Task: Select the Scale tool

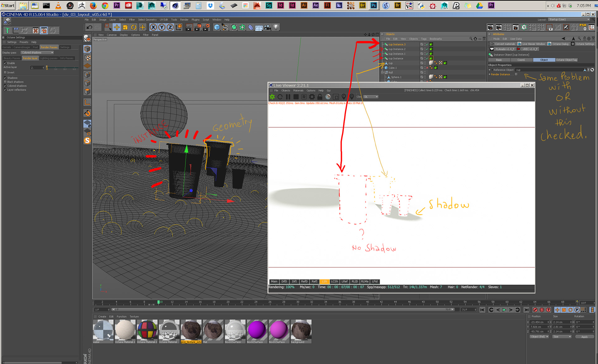Action: [125, 27]
